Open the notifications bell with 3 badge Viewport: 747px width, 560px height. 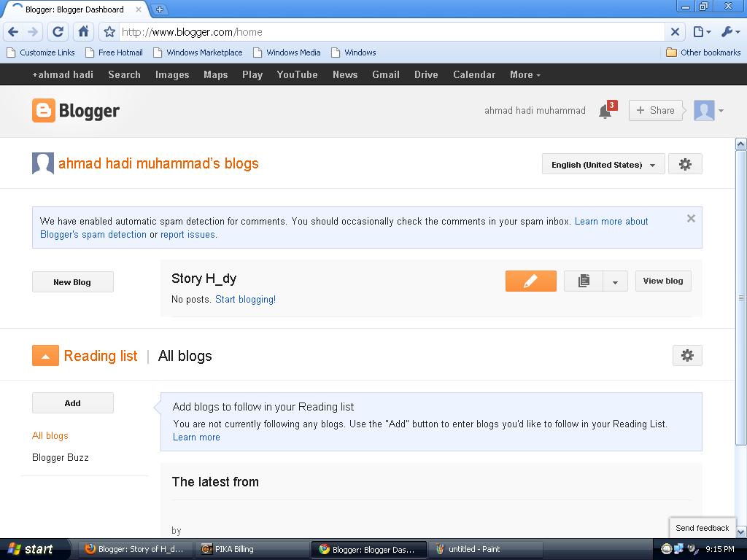[x=608, y=110]
